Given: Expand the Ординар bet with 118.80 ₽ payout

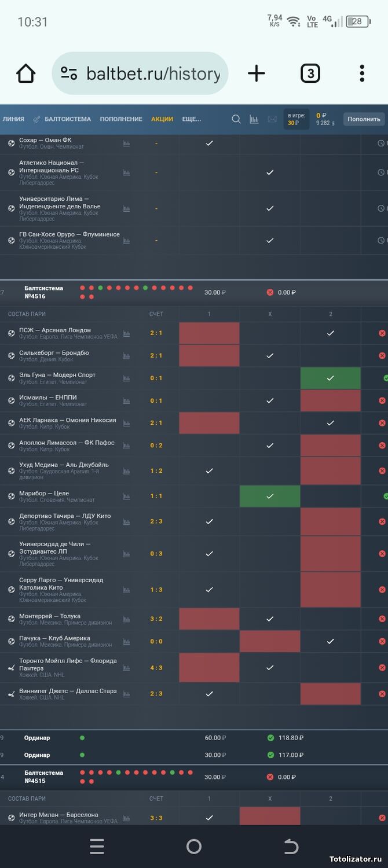Looking at the screenshot, I should tap(194, 738).
